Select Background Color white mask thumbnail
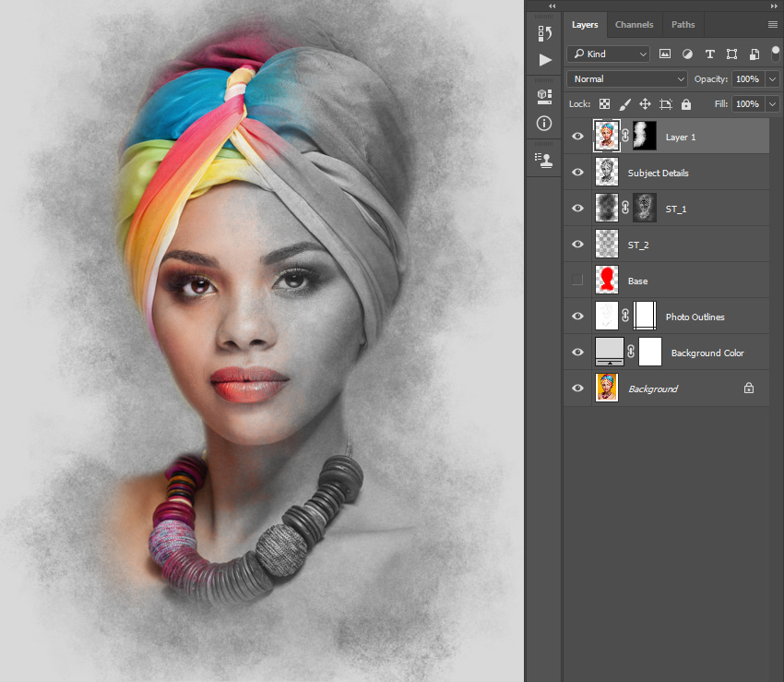Screen dimensions: 784x682 650,352
